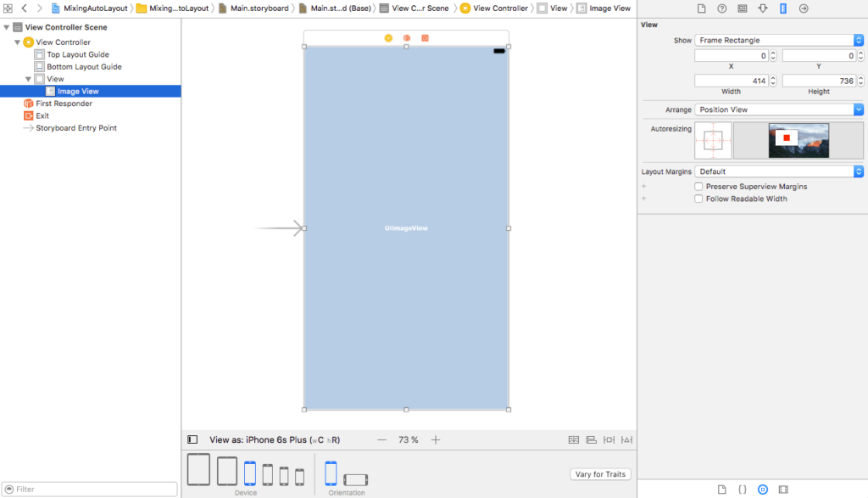
Task: Open the Connections inspector
Action: (804, 8)
